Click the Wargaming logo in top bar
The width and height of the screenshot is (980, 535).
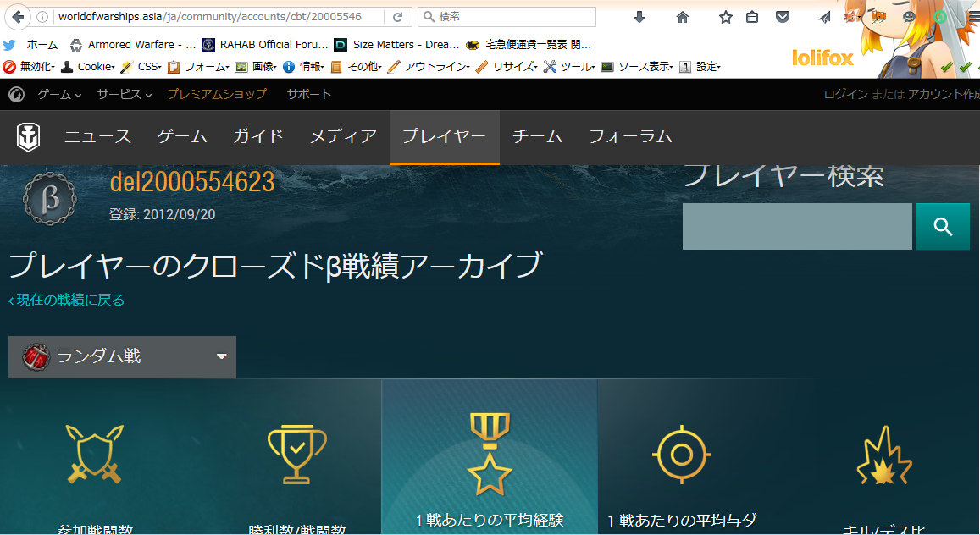(17, 94)
